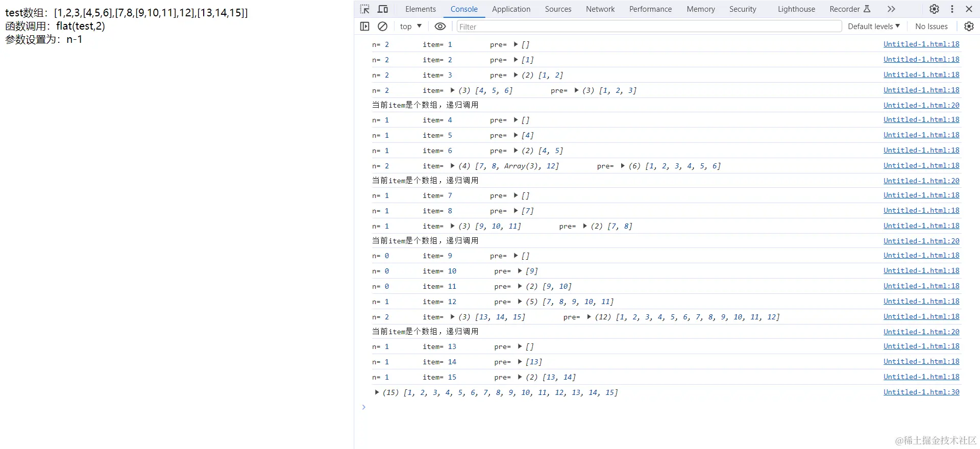Viewport: 980px width, 449px height.
Task: Click the 'item= 10' log text
Action: pyautogui.click(x=439, y=271)
